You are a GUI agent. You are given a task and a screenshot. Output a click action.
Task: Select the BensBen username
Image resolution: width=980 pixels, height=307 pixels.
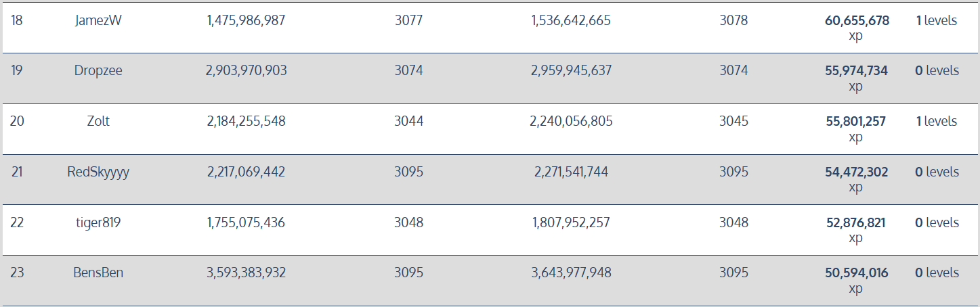point(98,273)
